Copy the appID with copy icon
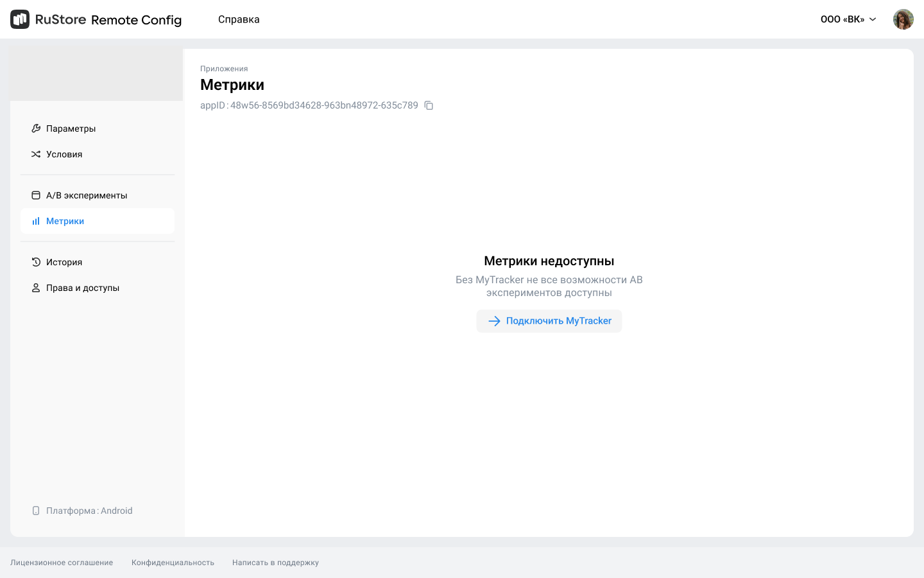This screenshot has height=578, width=924. click(429, 105)
